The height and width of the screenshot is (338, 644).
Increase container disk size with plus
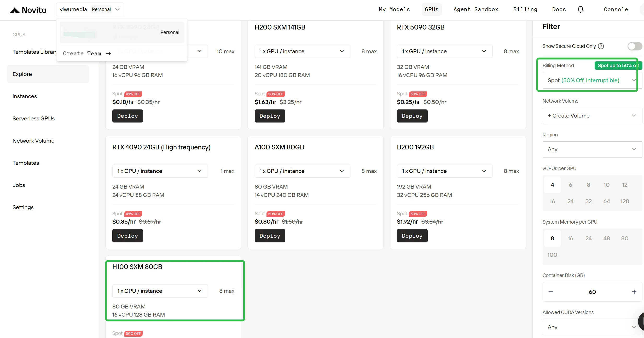634,292
